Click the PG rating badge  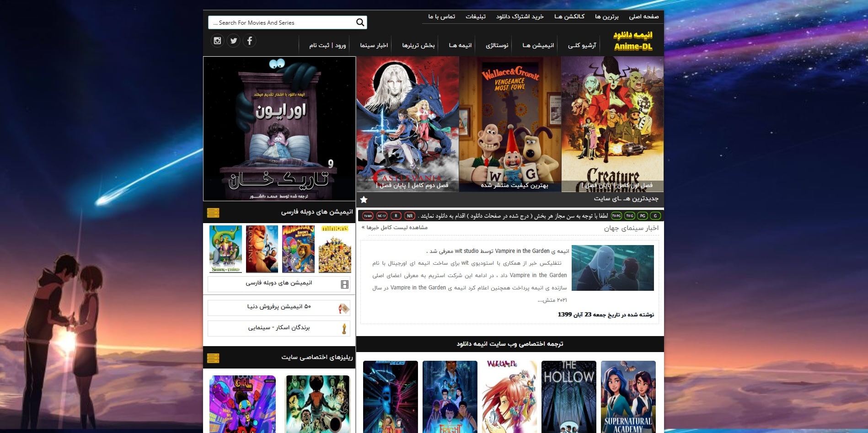click(x=643, y=216)
